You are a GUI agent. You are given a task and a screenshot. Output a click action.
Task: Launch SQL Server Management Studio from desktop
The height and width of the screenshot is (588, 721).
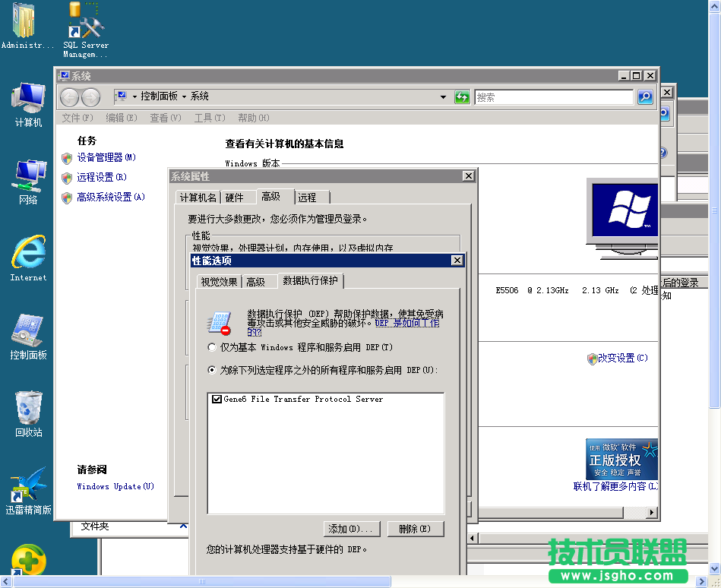84,23
